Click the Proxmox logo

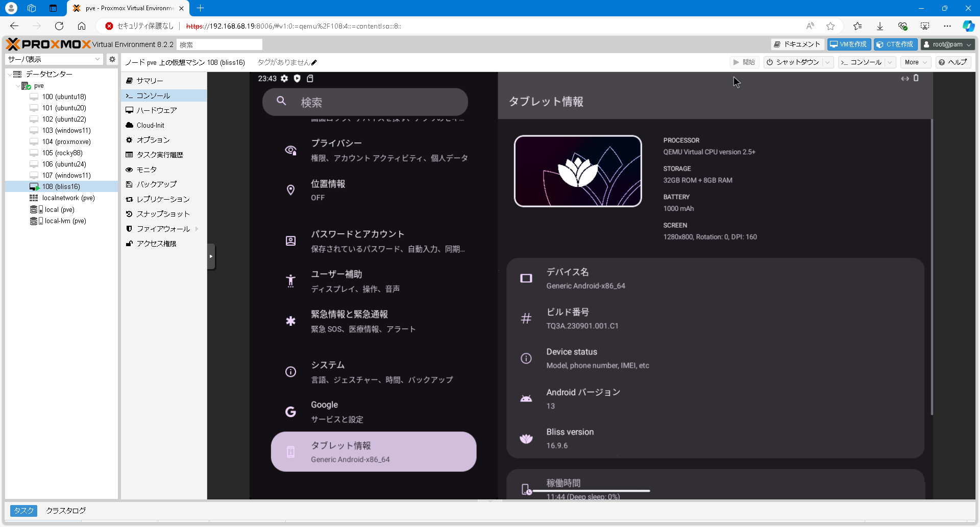click(x=48, y=44)
